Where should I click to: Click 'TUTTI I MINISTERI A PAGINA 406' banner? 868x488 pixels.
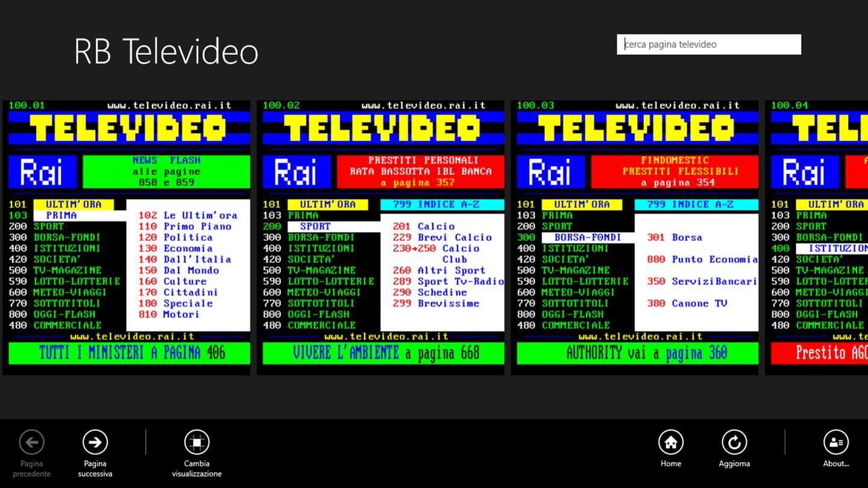[x=130, y=353]
